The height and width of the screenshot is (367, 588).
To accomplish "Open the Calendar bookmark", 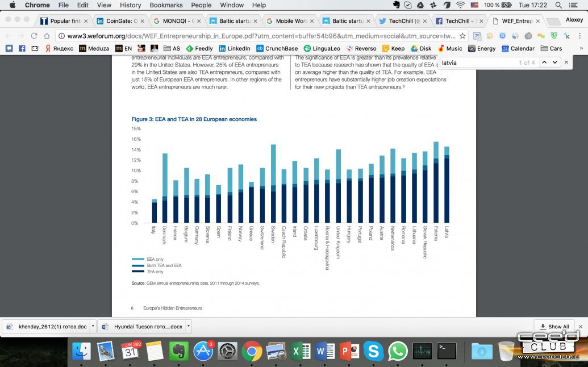I will 518,48.
